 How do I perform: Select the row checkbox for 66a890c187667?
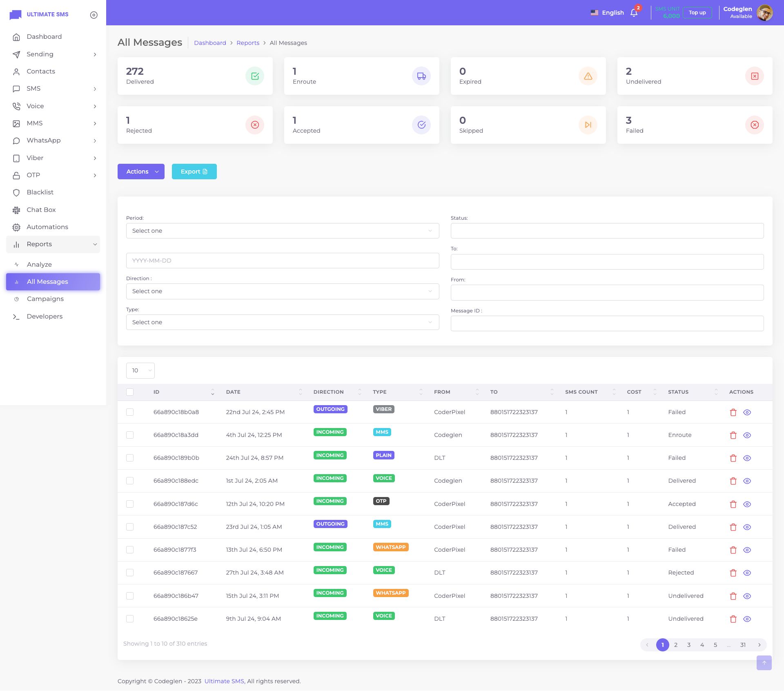click(130, 573)
